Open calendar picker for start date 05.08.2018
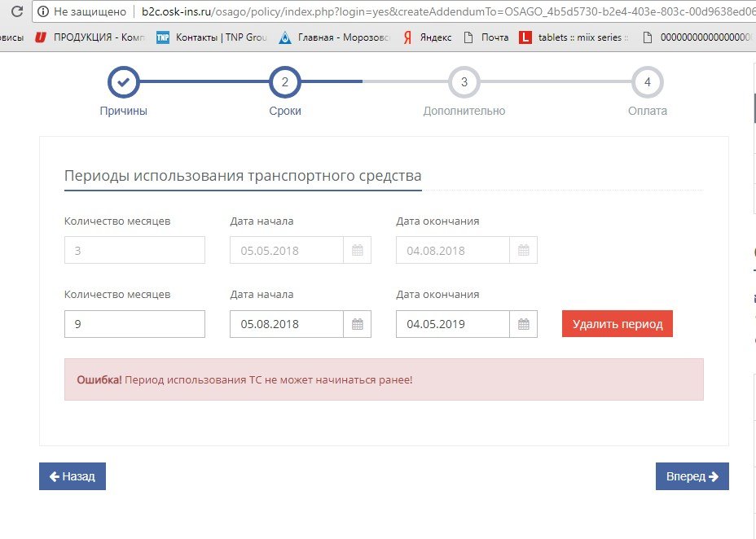 [x=357, y=324]
